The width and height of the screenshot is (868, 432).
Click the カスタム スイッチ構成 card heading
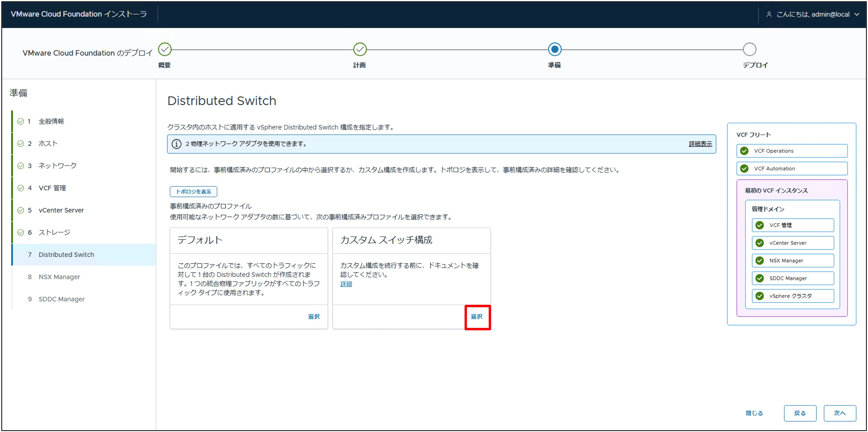point(386,240)
